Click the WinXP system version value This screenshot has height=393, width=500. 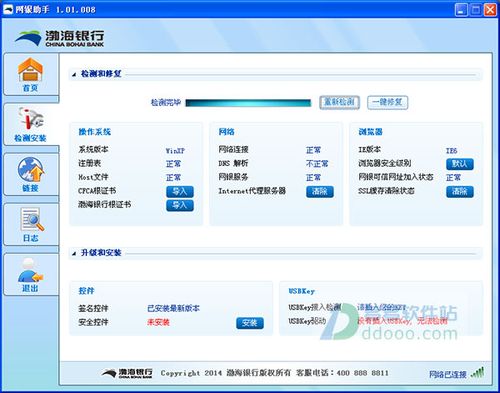point(175,150)
